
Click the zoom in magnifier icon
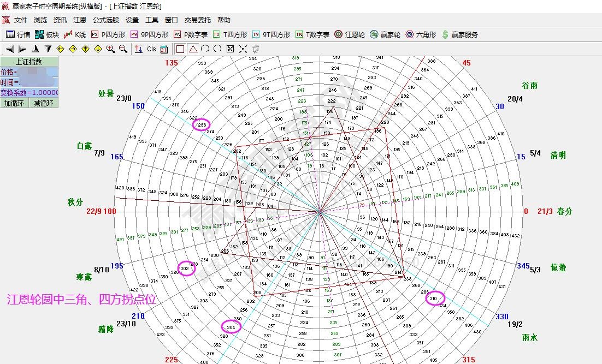[x=110, y=49]
